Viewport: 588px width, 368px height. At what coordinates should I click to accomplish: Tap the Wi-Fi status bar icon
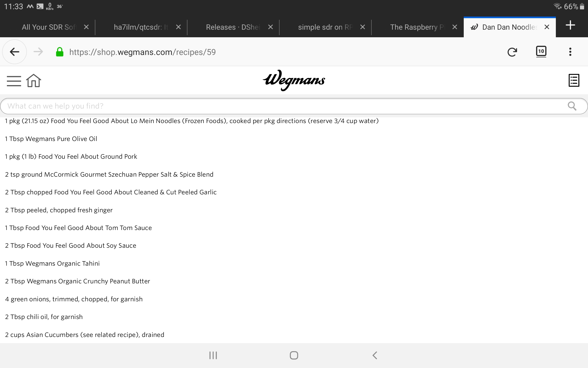coord(557,6)
